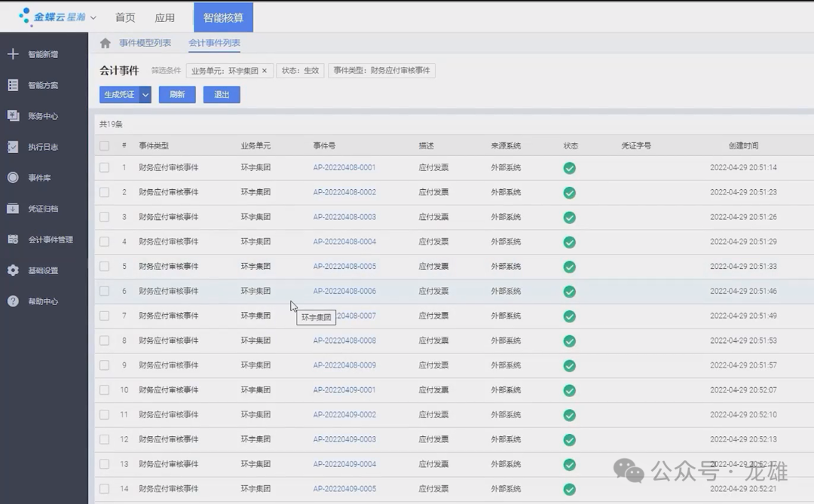Viewport: 814px width, 504px height.
Task: Select checkbox for row 5
Action: coord(104,266)
